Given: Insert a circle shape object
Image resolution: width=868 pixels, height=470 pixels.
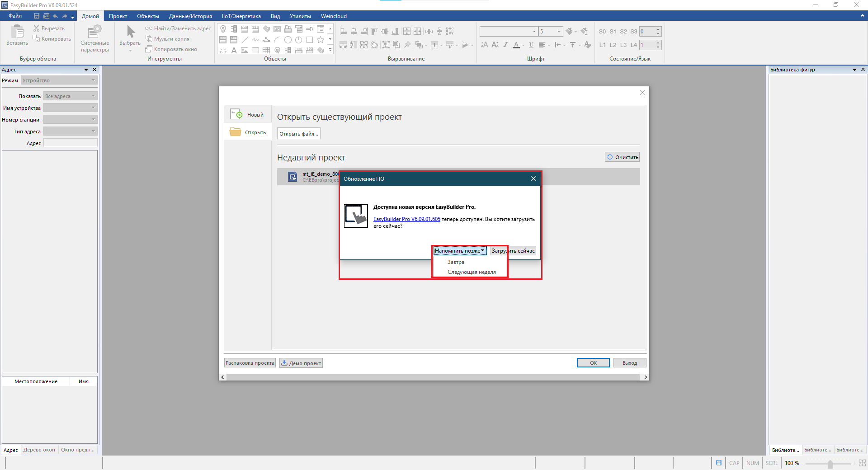Looking at the screenshot, I should click(288, 40).
